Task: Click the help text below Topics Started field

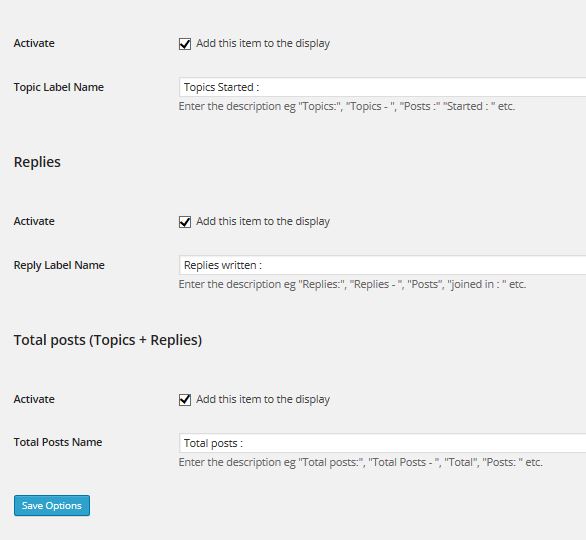Action: point(347,106)
